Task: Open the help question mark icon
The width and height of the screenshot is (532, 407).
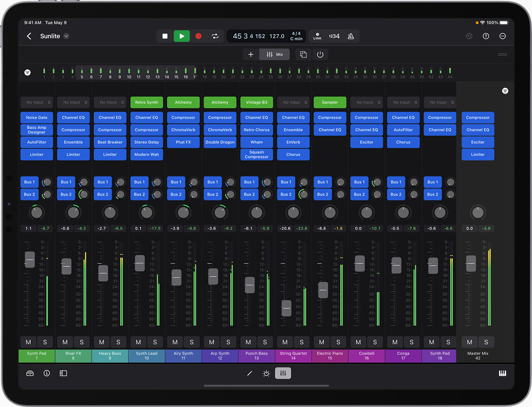Action: [486, 36]
